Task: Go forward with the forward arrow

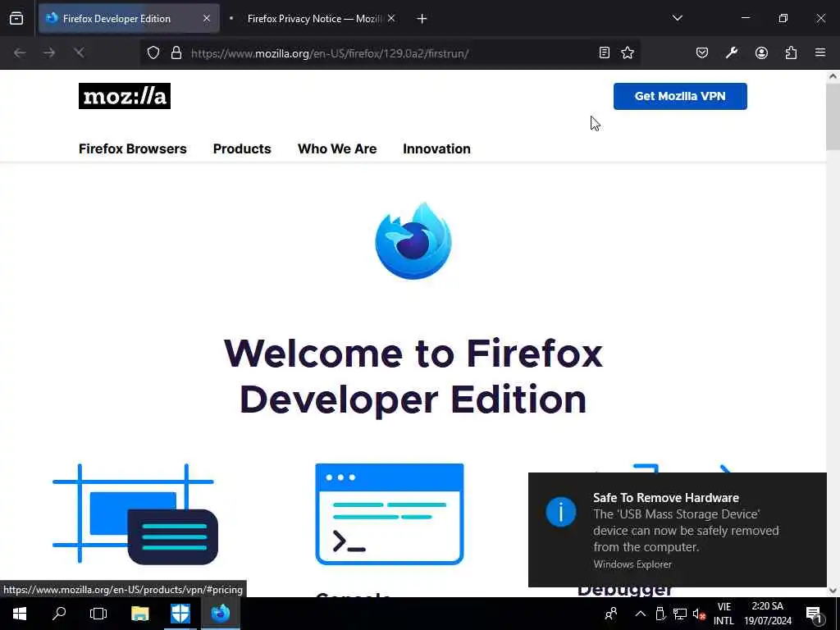Action: [x=49, y=53]
